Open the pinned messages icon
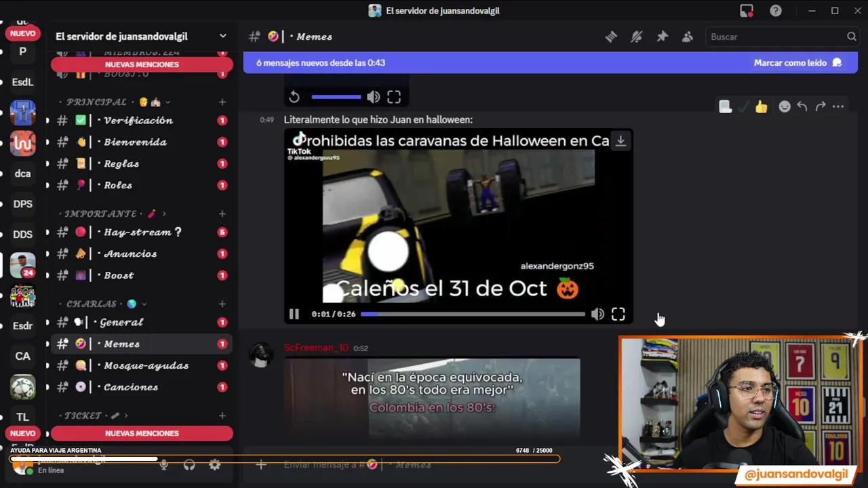The image size is (868, 488). 662,37
